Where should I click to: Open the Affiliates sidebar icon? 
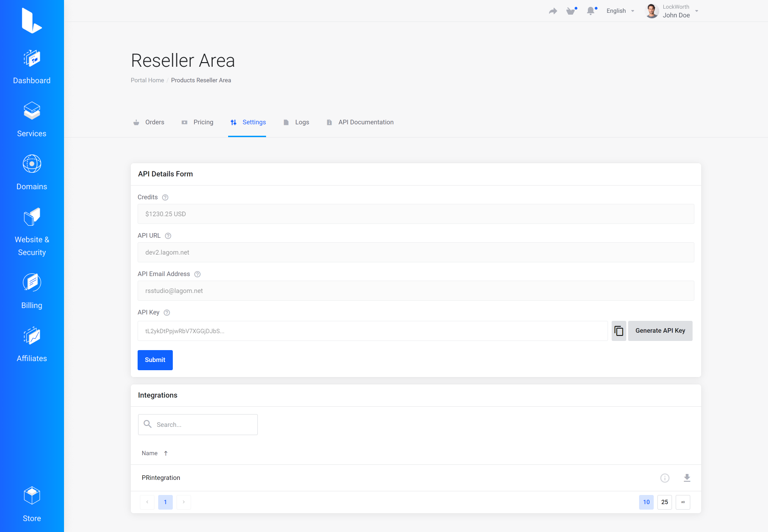tap(32, 336)
